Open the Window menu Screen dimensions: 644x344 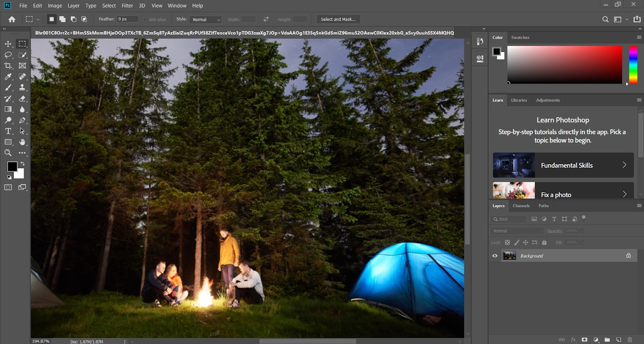[177, 6]
